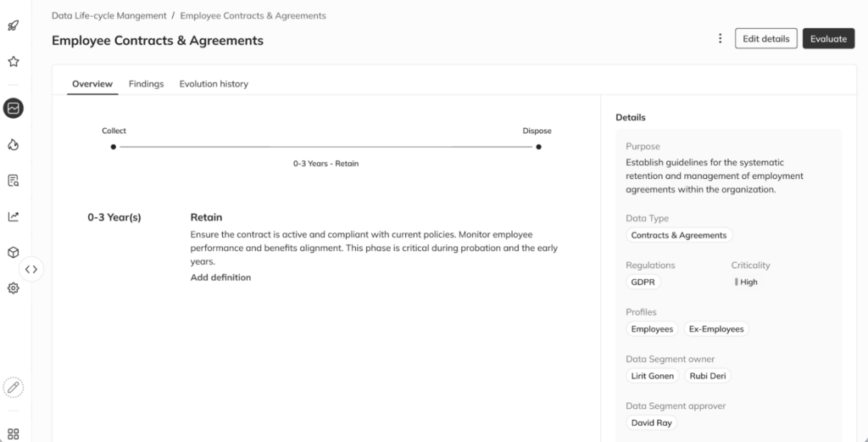Click the Data Life-cycle Mangement breadcrumb
This screenshot has height=442, width=868.
(x=109, y=15)
